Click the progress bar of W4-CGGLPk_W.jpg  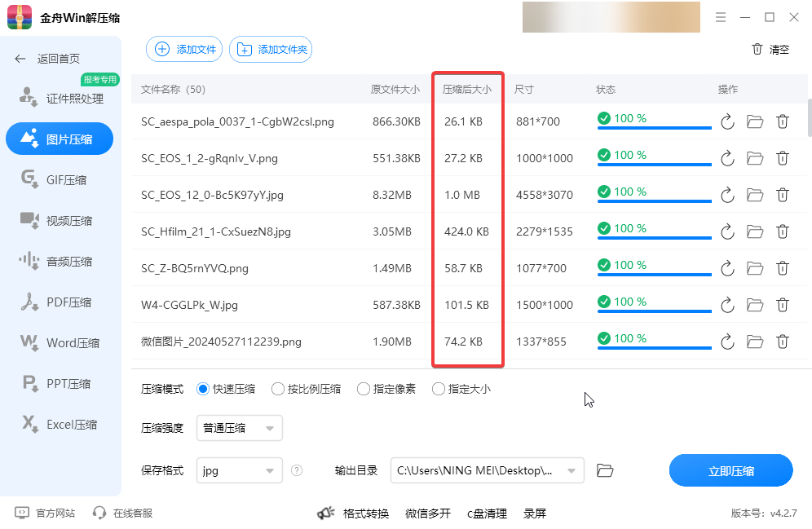click(x=655, y=311)
